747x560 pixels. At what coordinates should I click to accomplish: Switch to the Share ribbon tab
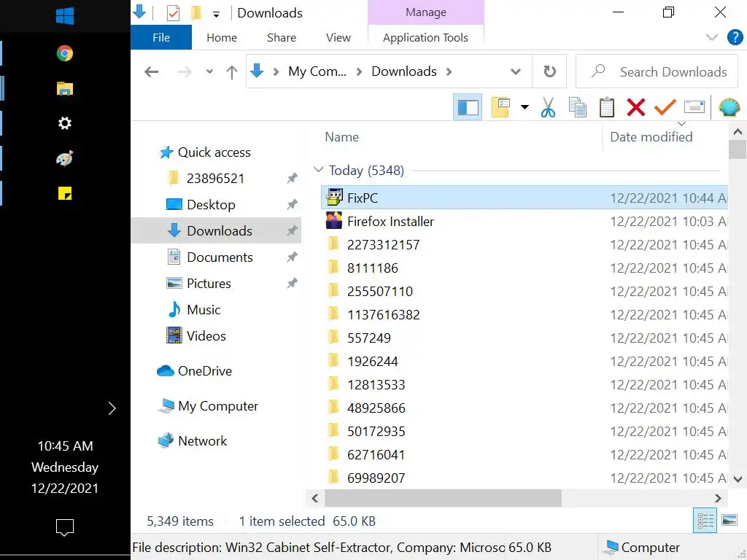click(x=281, y=38)
